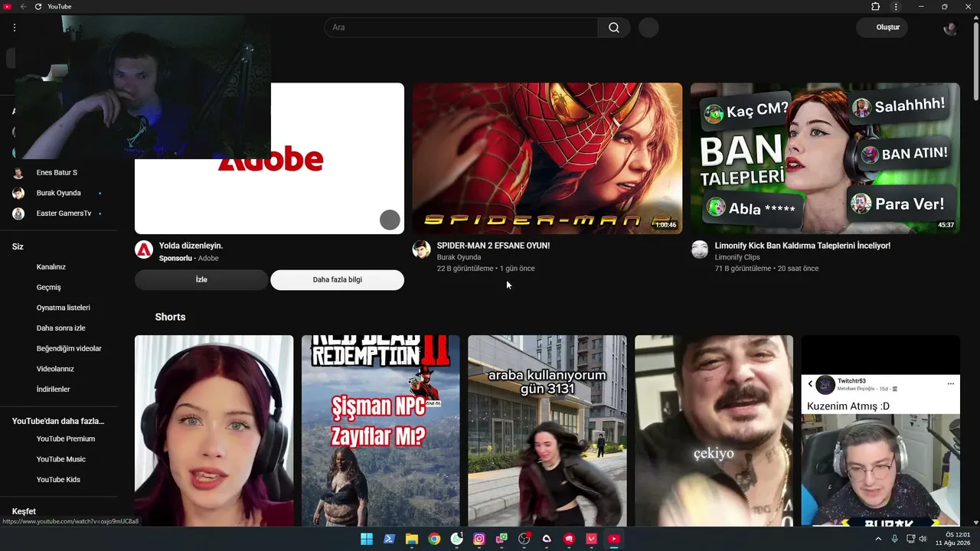Open the Kuzenim Atmış short

pyautogui.click(x=880, y=431)
